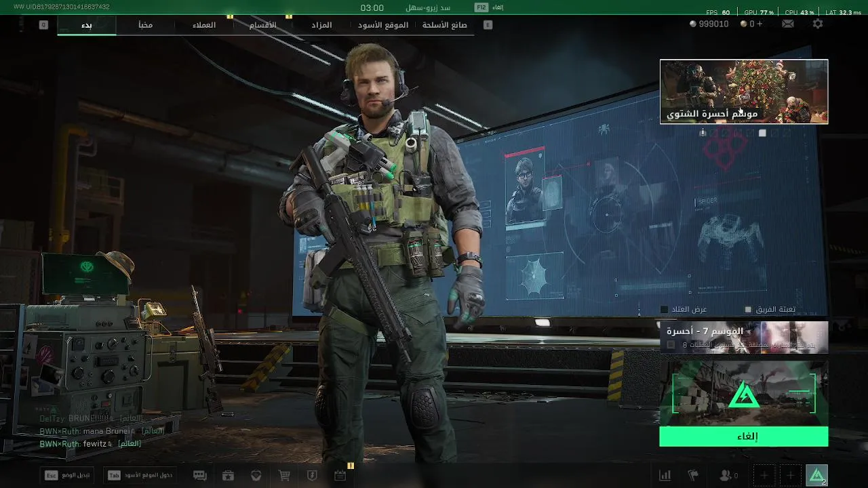
Task: Toggle the عرض العتاد checkbox
Action: tap(665, 310)
